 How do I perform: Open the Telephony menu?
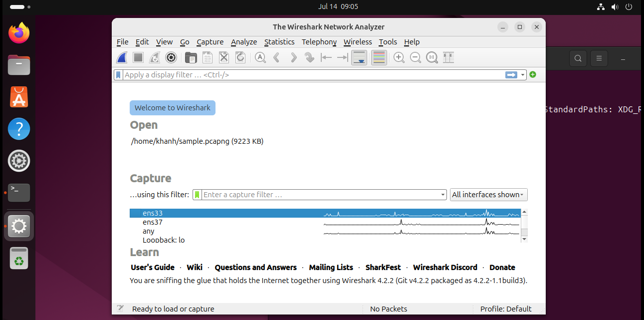319,42
